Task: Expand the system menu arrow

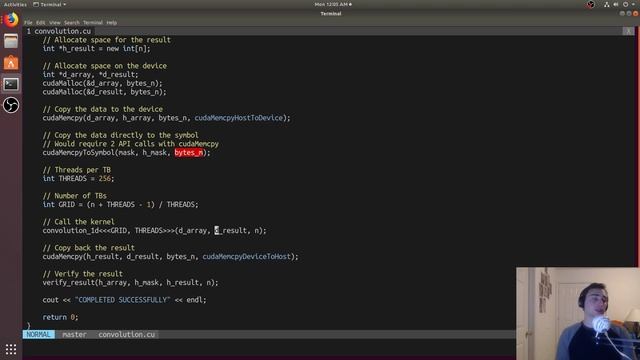Action: point(633,4)
